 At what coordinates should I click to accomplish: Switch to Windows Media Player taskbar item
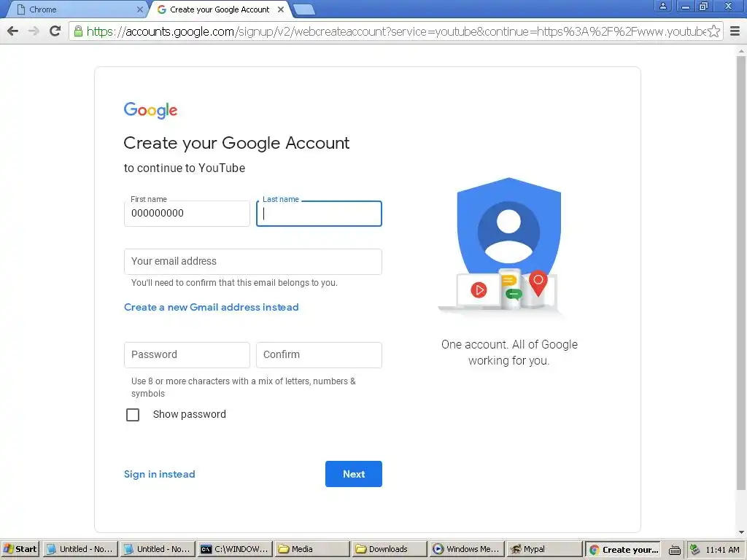466,549
